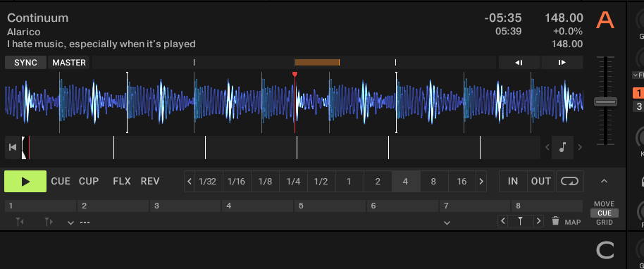This screenshot has width=644, height=269.
Task: Trigger hotcue slot 8
Action: pos(547,206)
